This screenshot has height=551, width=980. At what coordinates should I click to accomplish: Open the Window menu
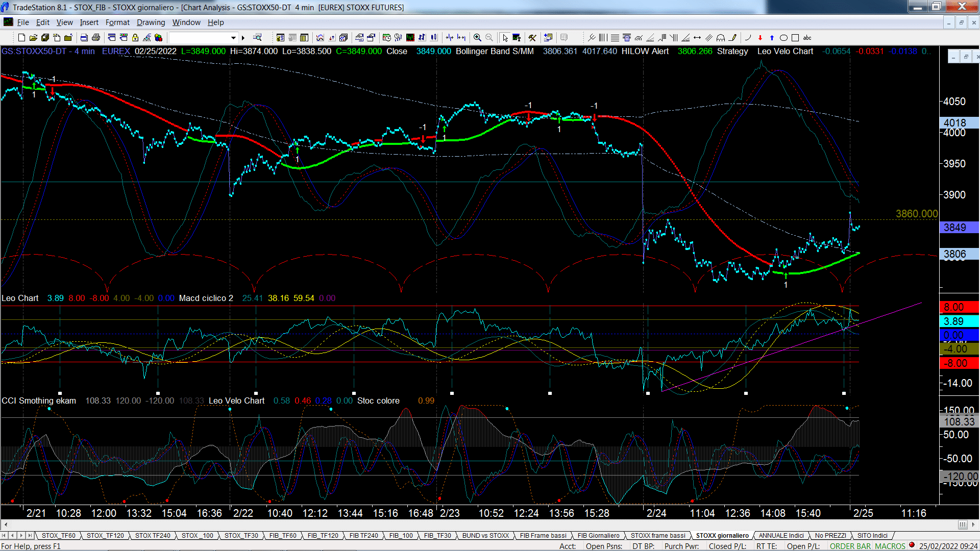(186, 22)
